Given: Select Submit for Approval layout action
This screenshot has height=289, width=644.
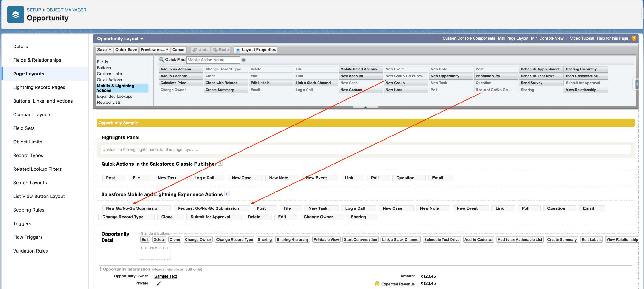Looking at the screenshot, I should 214,217.
